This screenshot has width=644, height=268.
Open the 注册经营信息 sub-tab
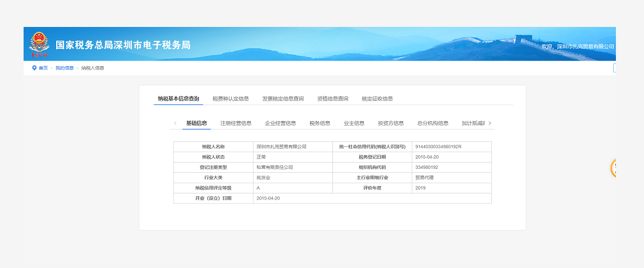point(236,123)
